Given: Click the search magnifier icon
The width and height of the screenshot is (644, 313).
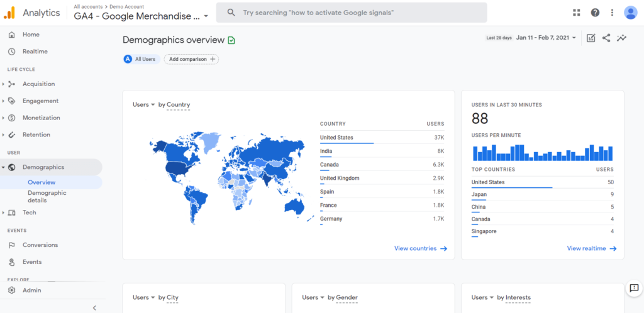Looking at the screenshot, I should click(231, 13).
